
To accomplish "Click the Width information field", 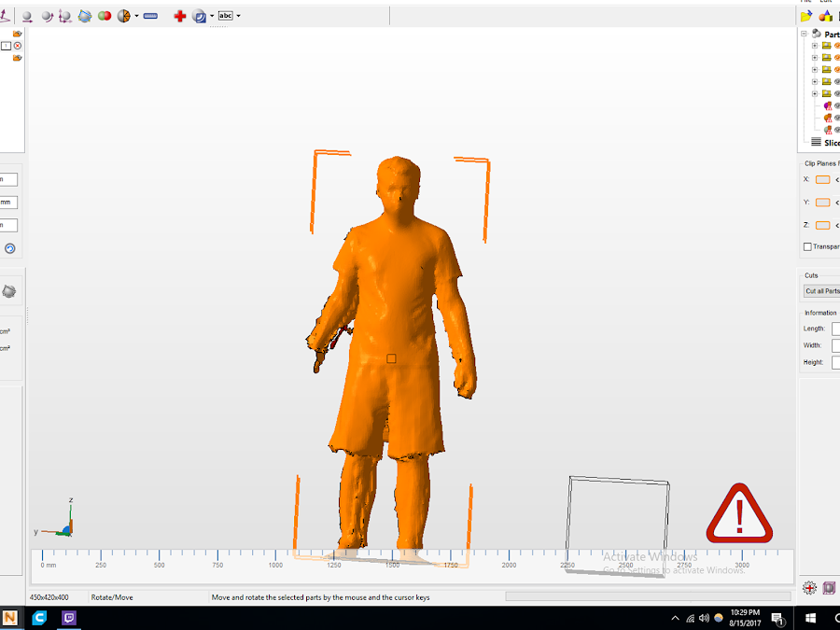I will click(835, 345).
